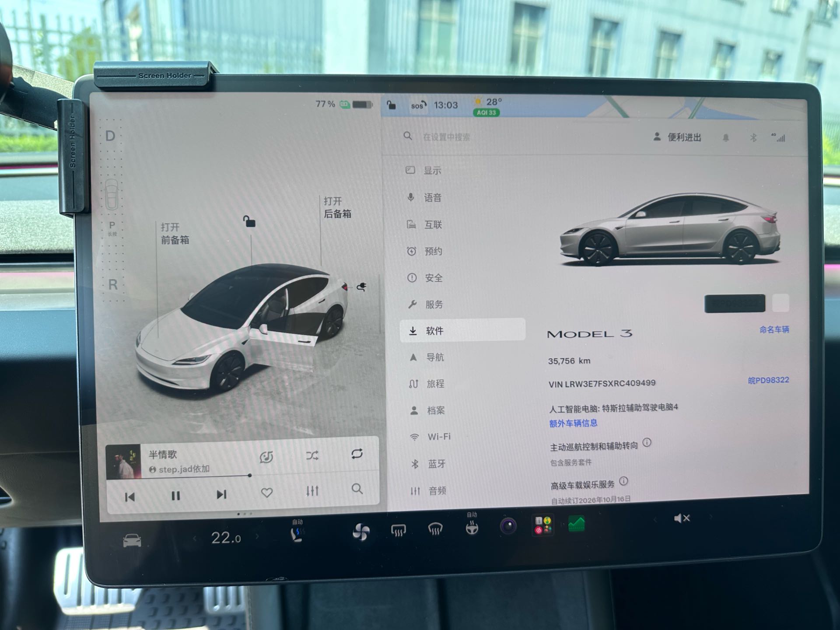The image size is (840, 630).
Task: Decrease cabin temperature with left arrow
Action: [x=194, y=539]
